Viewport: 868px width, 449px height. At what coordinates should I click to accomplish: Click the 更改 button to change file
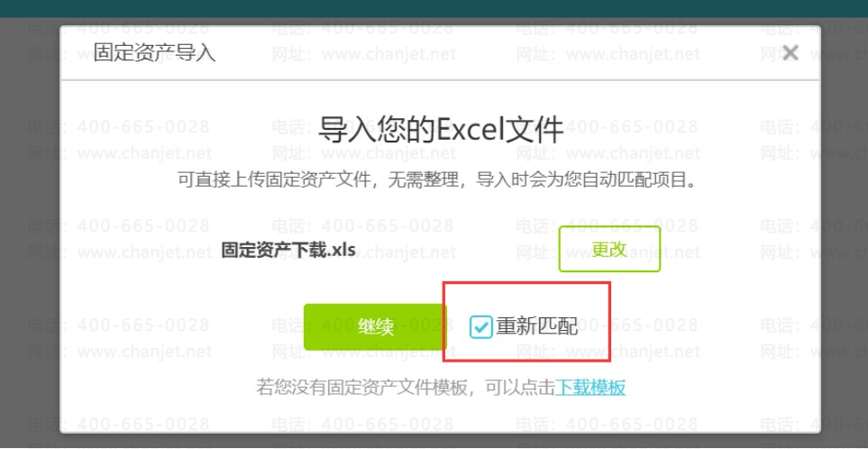point(609,249)
